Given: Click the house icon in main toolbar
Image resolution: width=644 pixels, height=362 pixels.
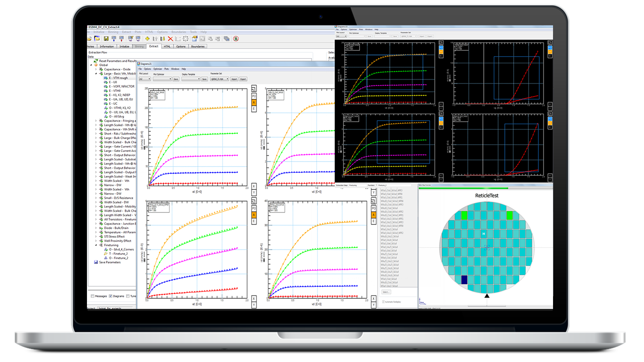Looking at the screenshot, I should [194, 39].
